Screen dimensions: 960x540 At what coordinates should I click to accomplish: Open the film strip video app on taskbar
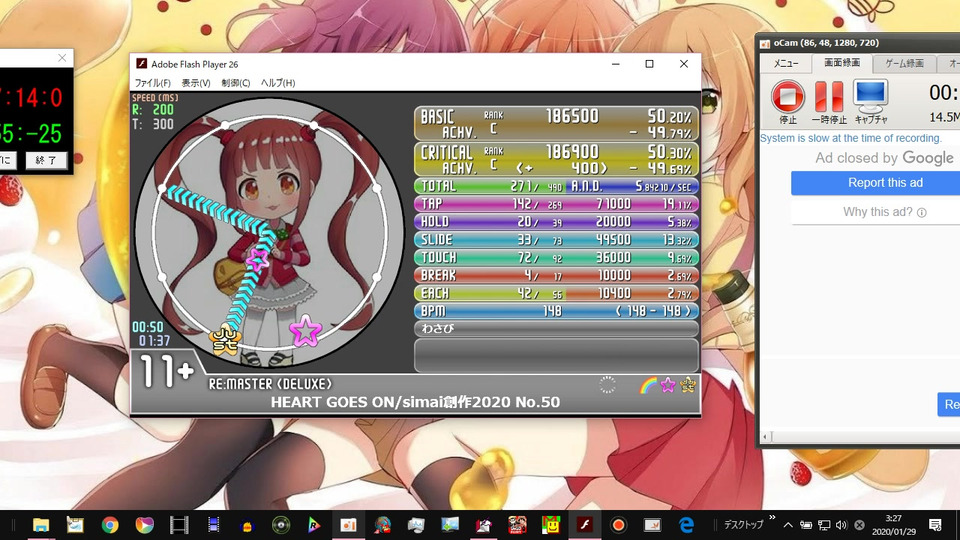[x=179, y=525]
